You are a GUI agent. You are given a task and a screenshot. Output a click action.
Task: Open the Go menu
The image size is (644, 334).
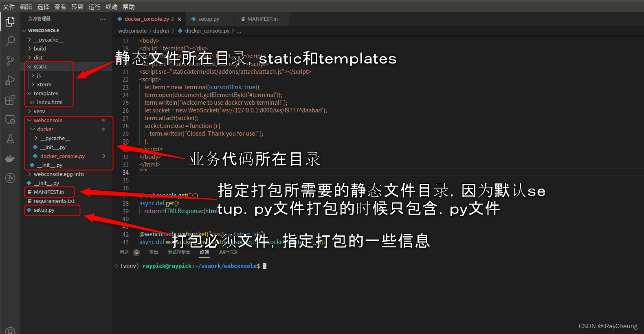(77, 7)
